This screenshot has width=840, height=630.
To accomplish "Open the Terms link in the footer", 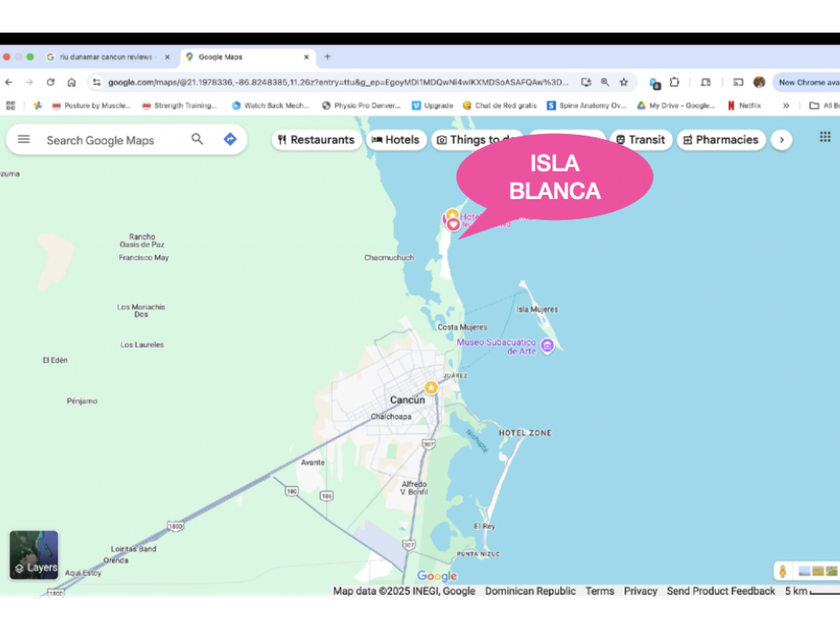I will [599, 590].
